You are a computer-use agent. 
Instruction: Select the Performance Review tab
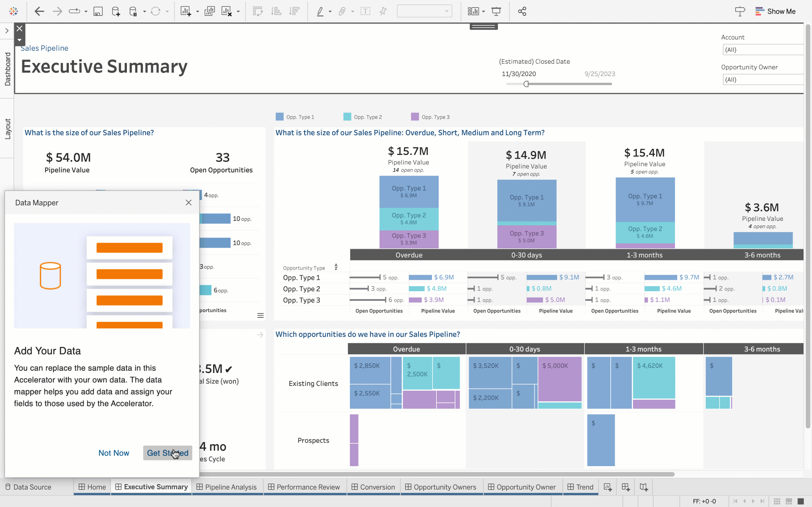[308, 486]
